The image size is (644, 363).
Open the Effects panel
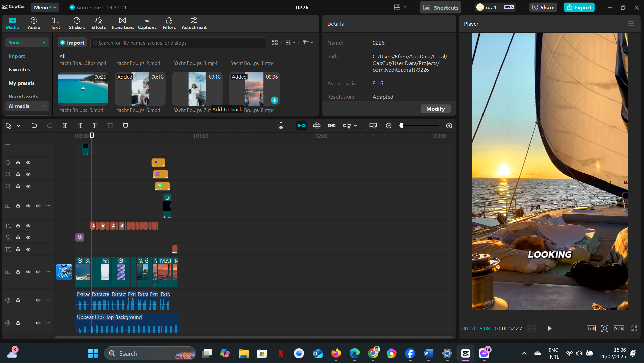pos(98,23)
